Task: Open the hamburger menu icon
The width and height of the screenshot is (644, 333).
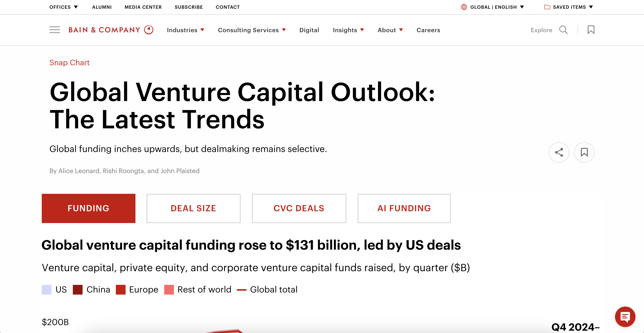Action: tap(55, 30)
